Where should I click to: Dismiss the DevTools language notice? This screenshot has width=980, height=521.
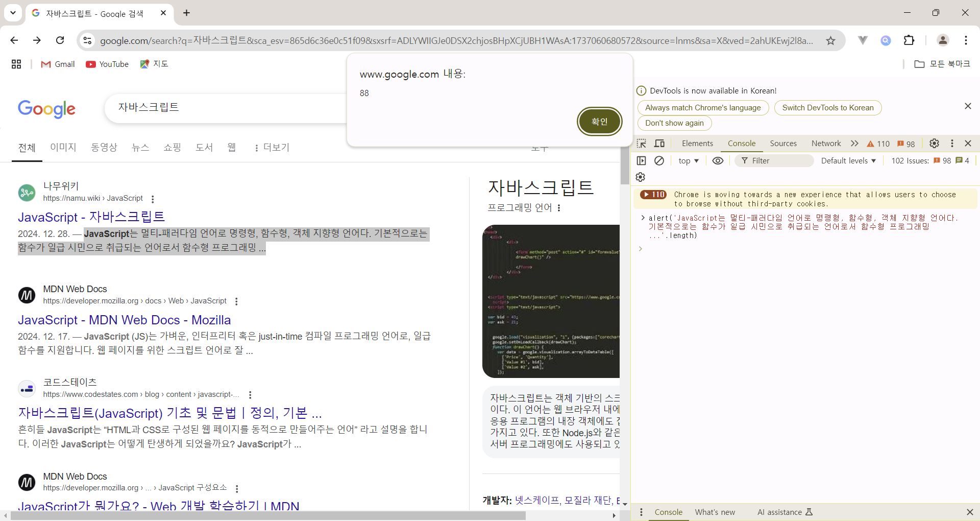[x=968, y=106]
